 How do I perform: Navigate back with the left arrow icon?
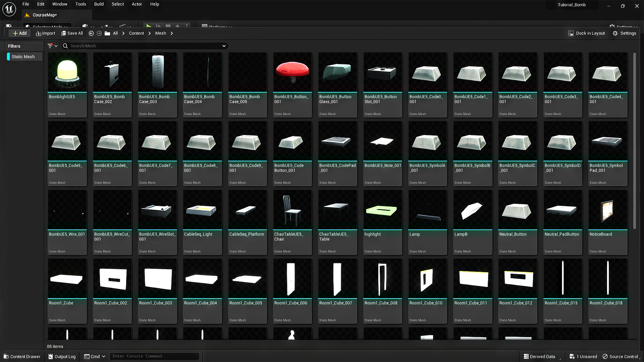tap(91, 33)
